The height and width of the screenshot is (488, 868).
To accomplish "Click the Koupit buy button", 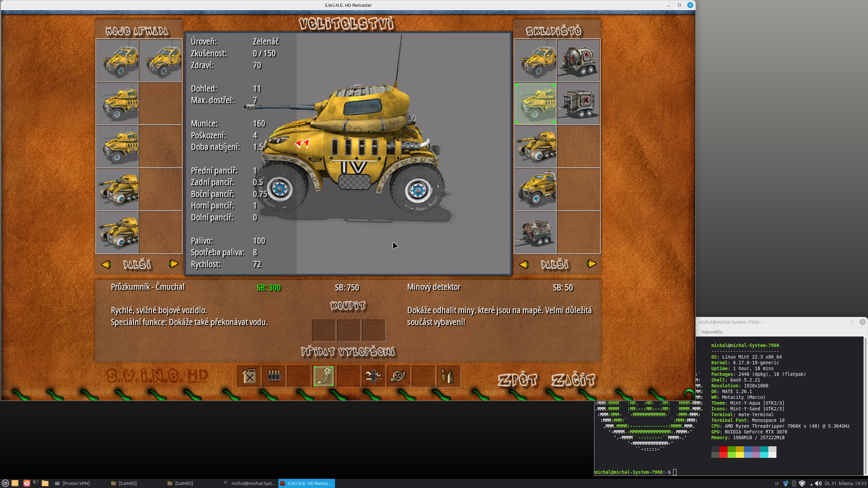I will coord(348,306).
